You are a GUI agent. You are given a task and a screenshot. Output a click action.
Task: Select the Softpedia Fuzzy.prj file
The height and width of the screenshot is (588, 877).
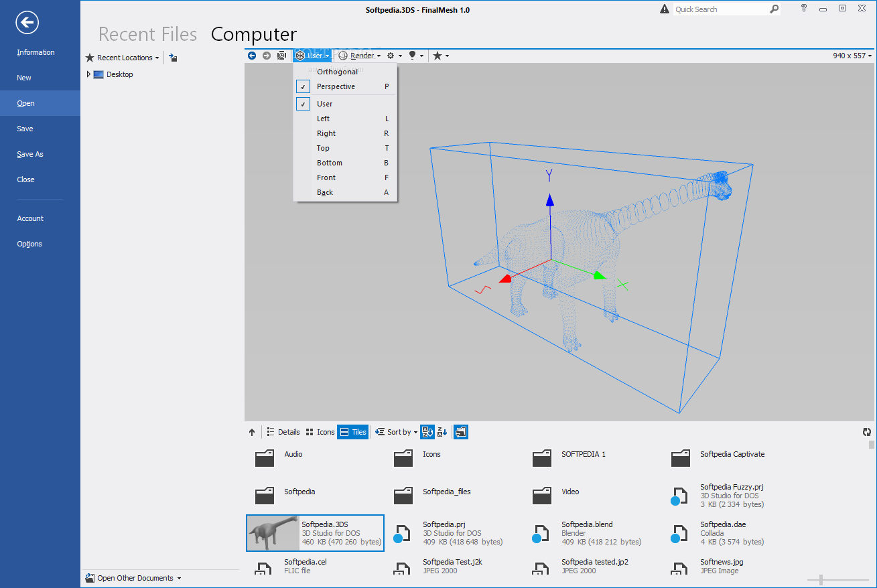point(731,496)
